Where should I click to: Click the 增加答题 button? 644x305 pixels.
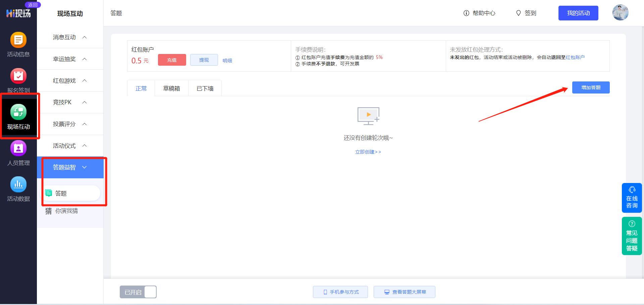pos(591,87)
